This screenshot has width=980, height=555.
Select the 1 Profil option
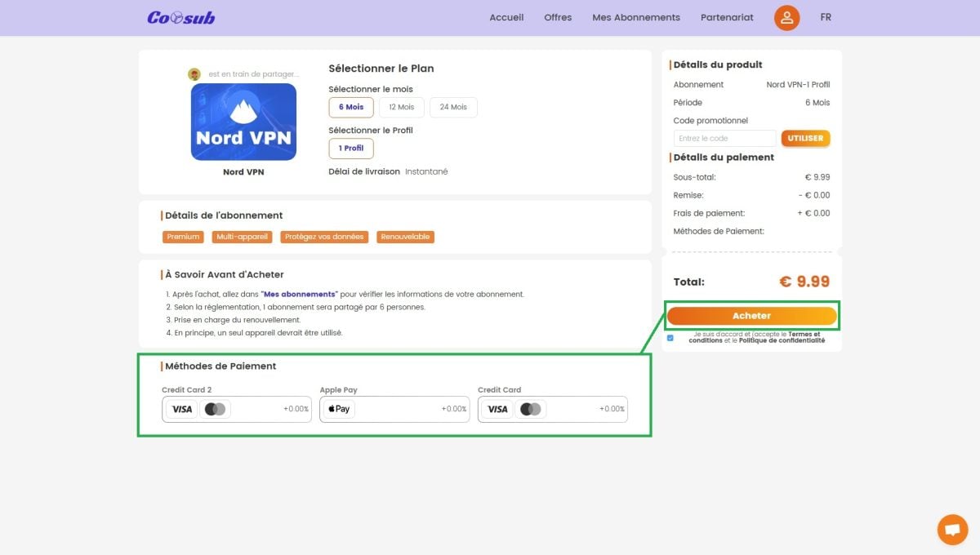coord(351,148)
